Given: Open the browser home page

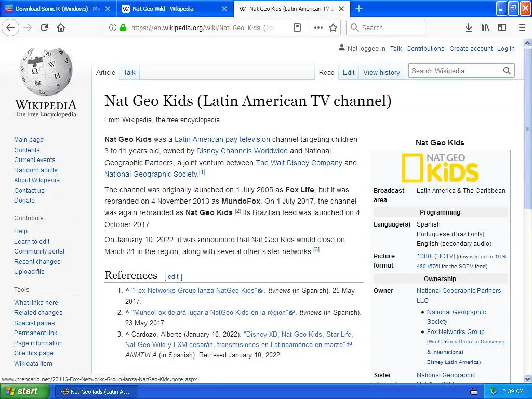Looking at the screenshot, I should 61,28.
